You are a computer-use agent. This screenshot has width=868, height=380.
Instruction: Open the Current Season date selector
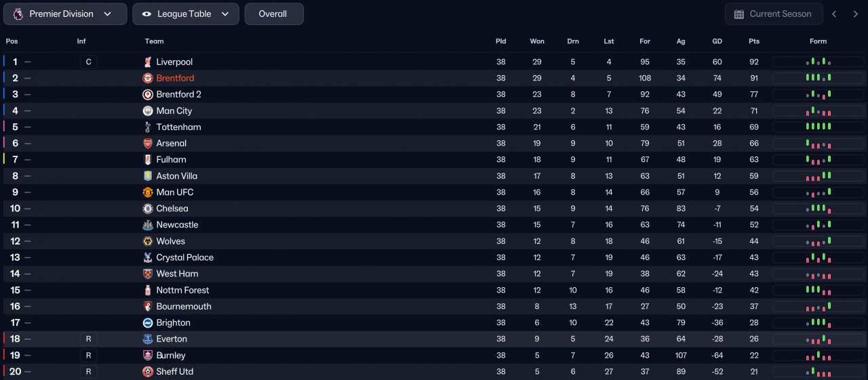coord(774,14)
